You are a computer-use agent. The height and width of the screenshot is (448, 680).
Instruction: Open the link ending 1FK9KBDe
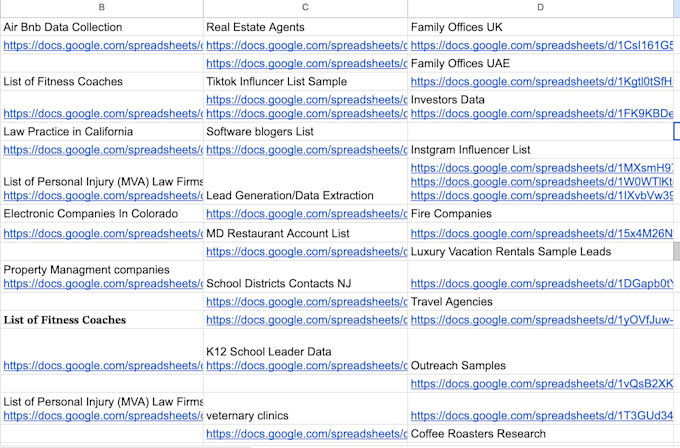click(542, 114)
